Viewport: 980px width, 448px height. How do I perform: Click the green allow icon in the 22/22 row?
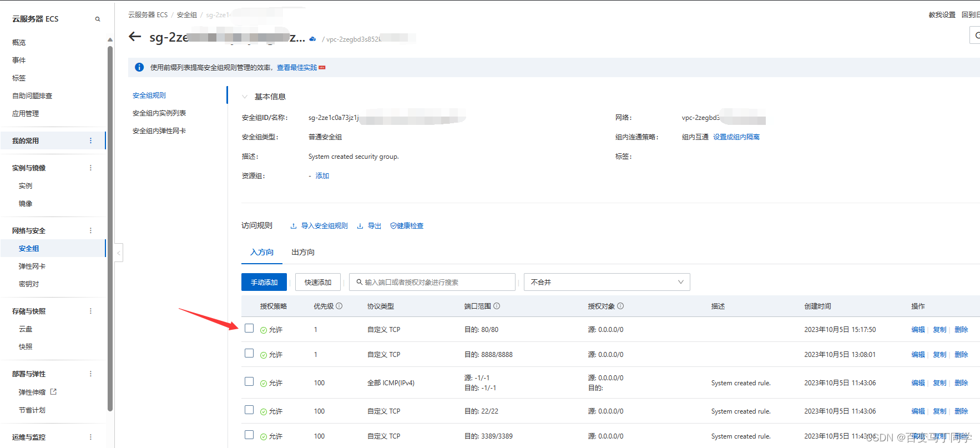pyautogui.click(x=264, y=411)
